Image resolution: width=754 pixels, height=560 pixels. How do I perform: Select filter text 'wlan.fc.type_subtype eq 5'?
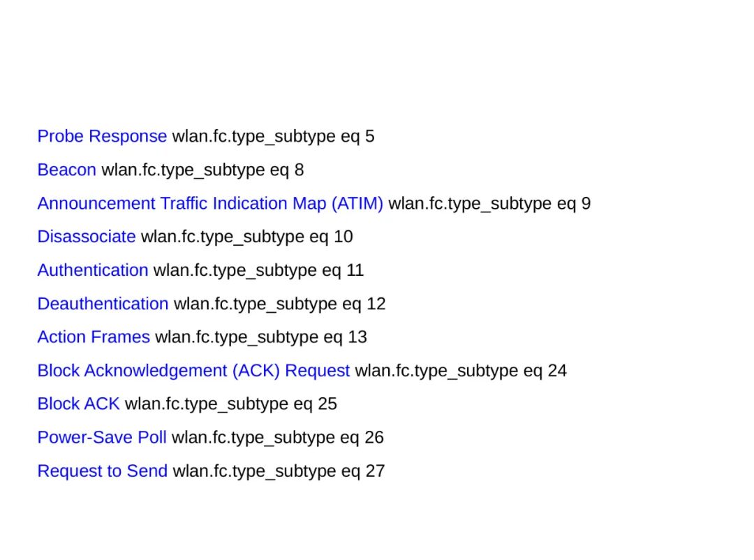click(273, 137)
